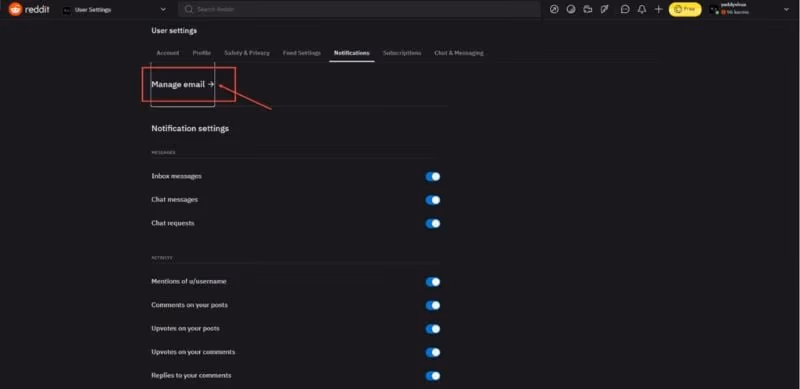Click the plus icon to create post
The width and height of the screenshot is (800, 389).
click(659, 9)
